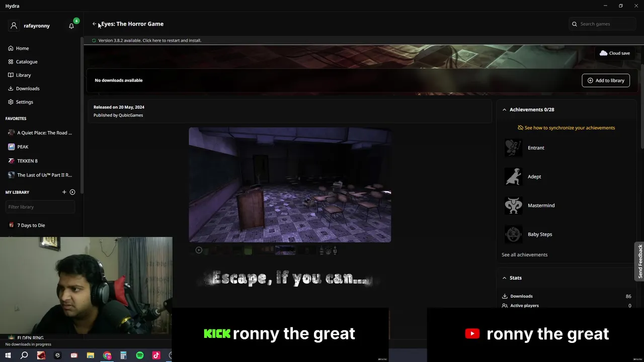Open Chrome from the taskbar
Viewport: 644px width, 362px height.
(x=107, y=355)
